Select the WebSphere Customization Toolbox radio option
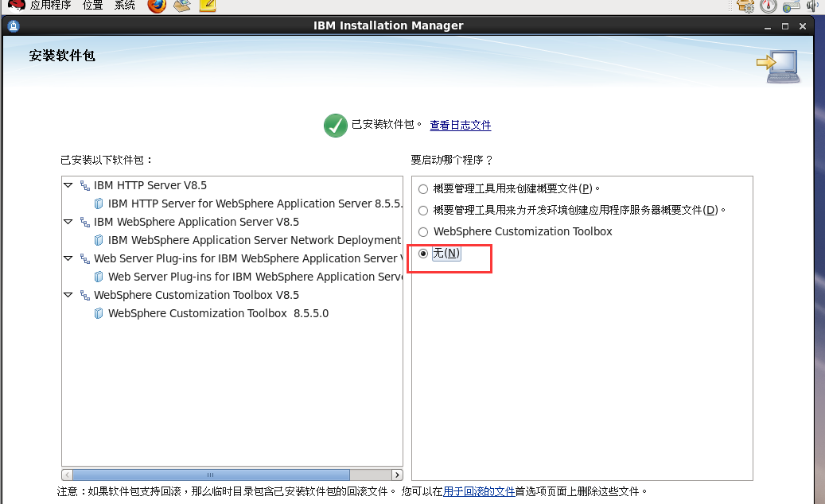The image size is (825, 504). 423,232
